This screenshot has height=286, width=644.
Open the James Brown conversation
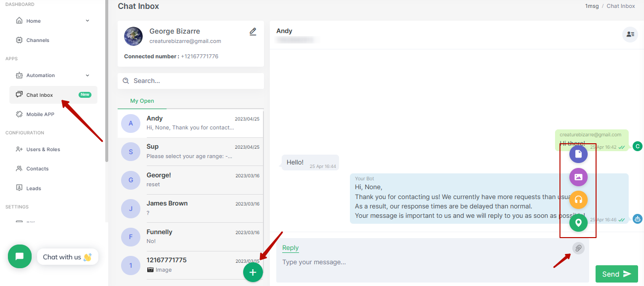click(190, 208)
